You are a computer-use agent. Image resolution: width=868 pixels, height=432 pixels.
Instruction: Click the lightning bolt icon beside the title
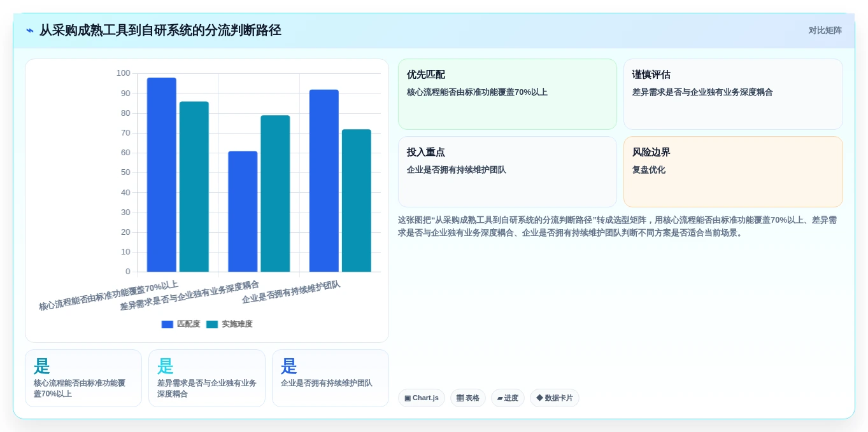(30, 31)
